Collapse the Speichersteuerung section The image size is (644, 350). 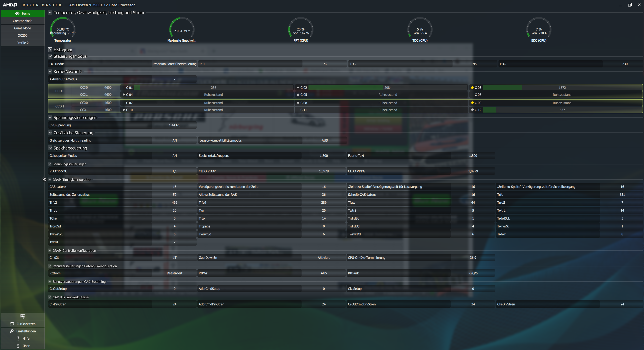50,148
